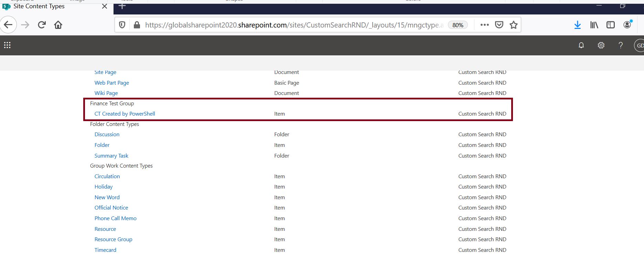Save page to Pocket icon

(499, 25)
